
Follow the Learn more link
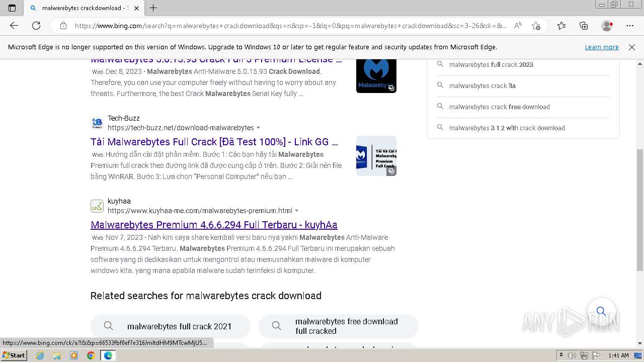(602, 47)
